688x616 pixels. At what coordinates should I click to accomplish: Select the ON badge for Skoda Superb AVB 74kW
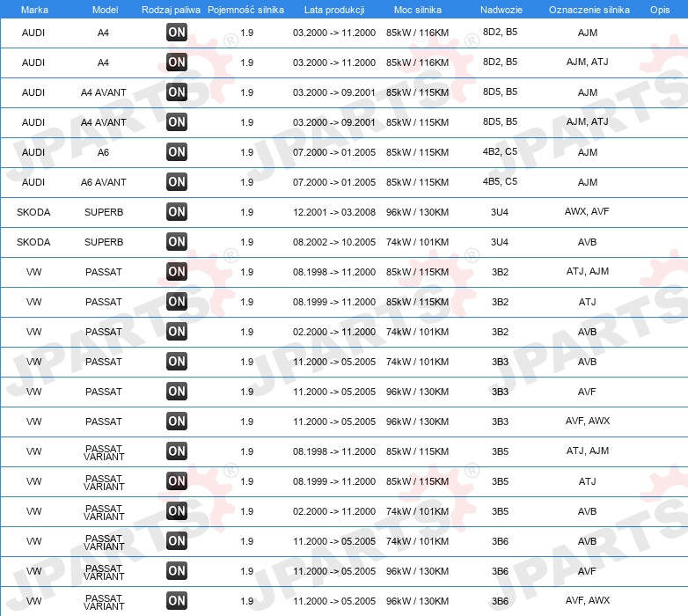tap(177, 242)
